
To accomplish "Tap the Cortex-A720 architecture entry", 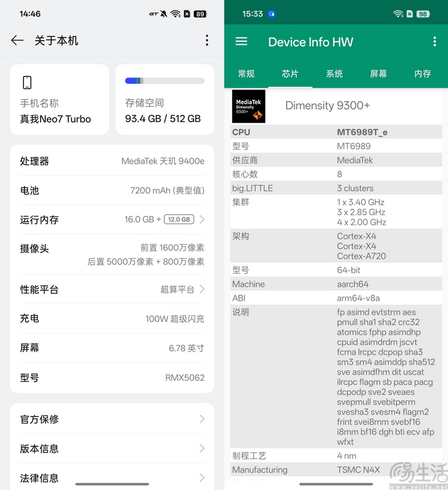I will click(361, 256).
